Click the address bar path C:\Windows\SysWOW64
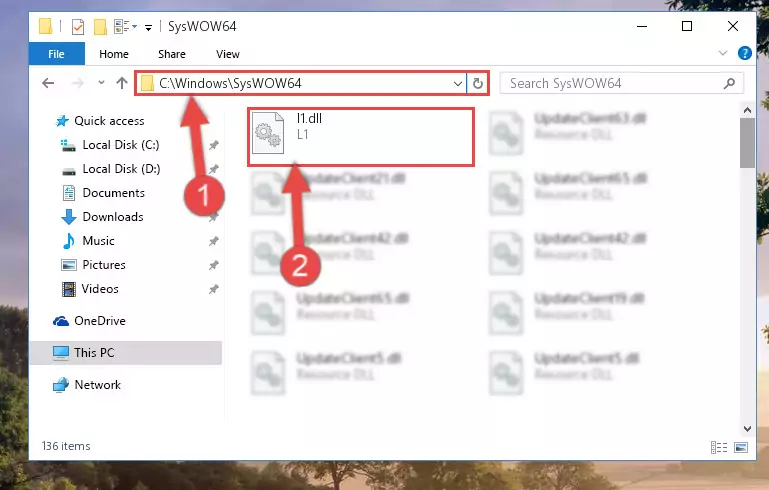Viewport: 769px width, 490px height. tap(230, 83)
